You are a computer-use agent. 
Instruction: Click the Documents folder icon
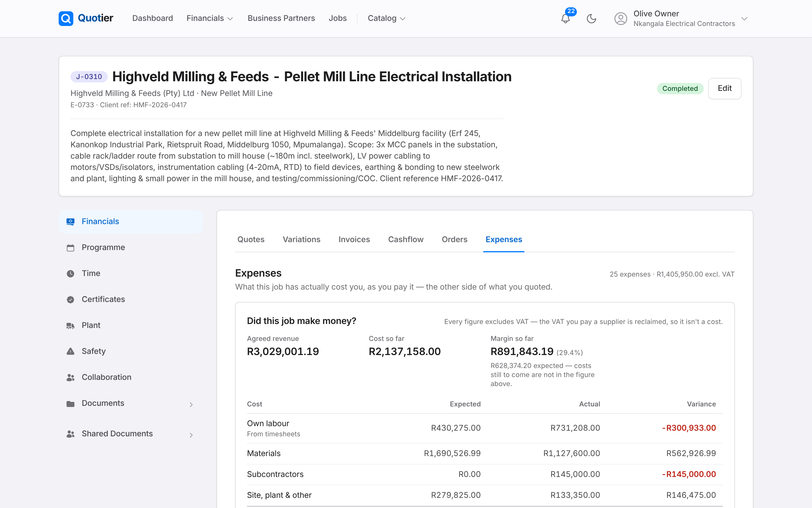[x=70, y=404]
